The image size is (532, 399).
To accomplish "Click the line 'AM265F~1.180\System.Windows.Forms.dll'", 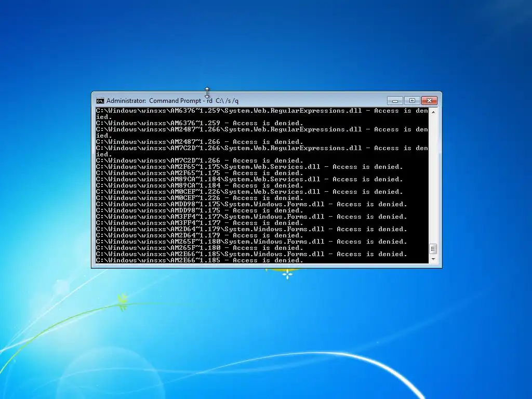I will 251,242.
